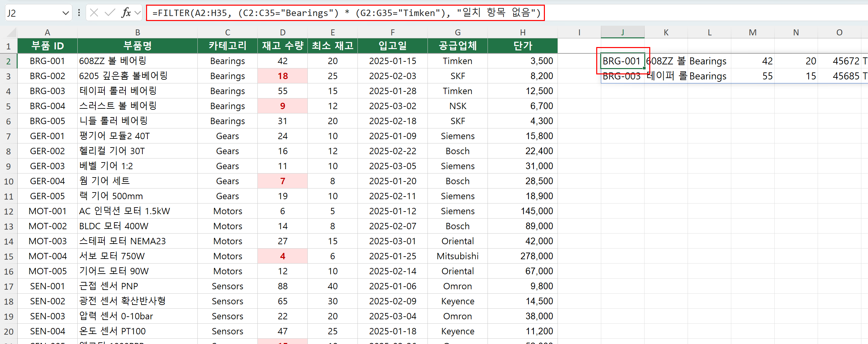
Task: Click cell MOT-002
Action: [47, 226]
